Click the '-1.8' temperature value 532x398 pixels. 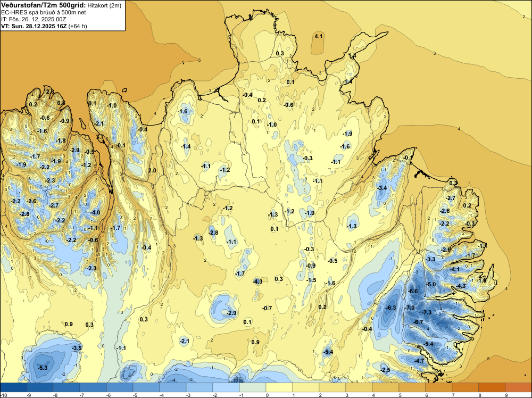tap(61, 140)
